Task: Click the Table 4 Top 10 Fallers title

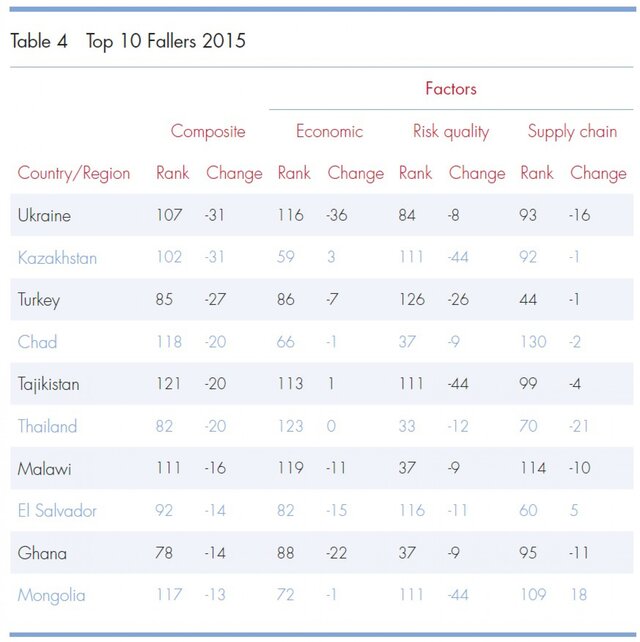Action: (x=128, y=42)
